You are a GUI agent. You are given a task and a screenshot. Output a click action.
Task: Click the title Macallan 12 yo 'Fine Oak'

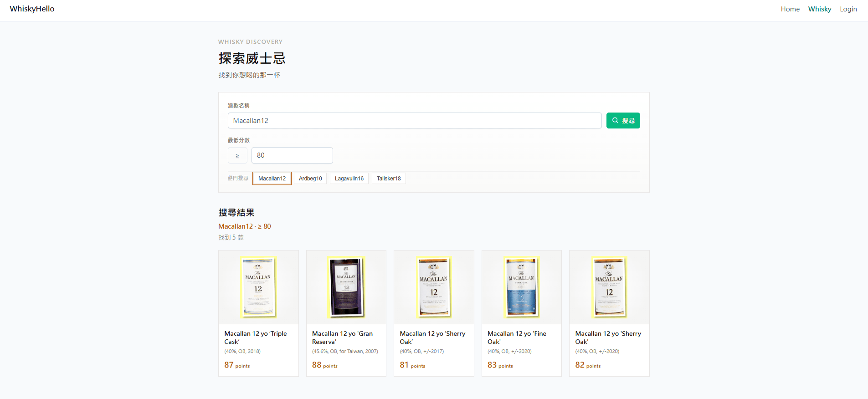(x=517, y=338)
